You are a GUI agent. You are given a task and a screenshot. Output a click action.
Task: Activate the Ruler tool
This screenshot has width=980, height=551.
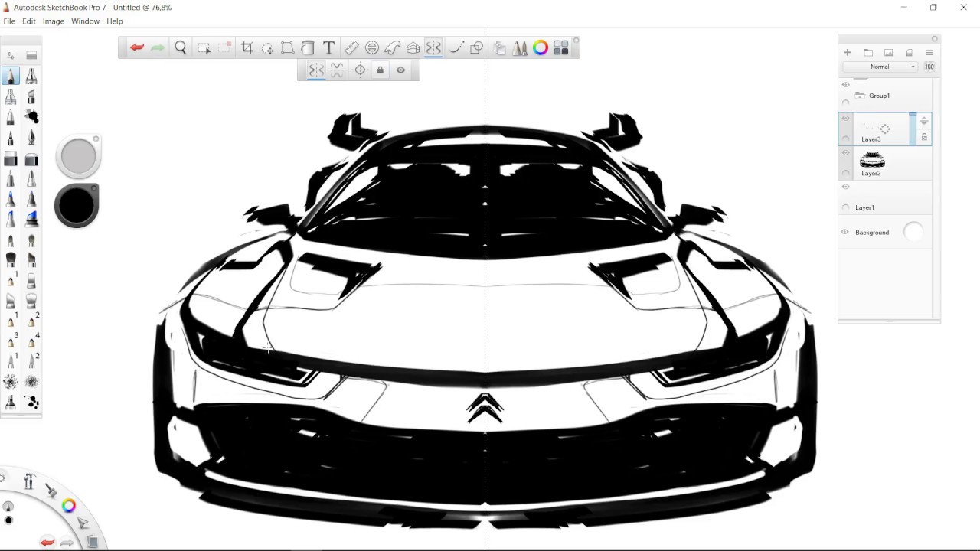click(351, 47)
